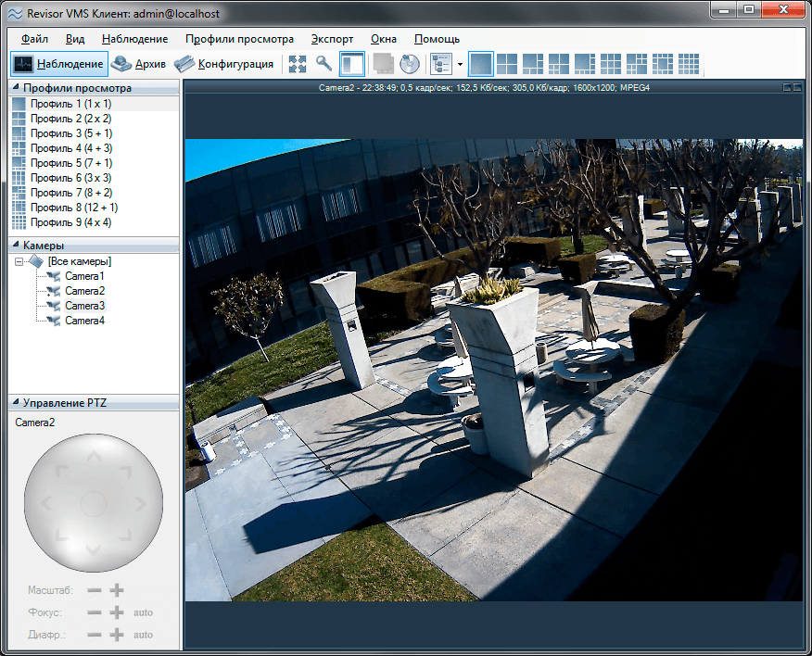This screenshot has width=812, height=656.
Task: Select the 4x4 layout toolbar icon
Action: tap(688, 64)
